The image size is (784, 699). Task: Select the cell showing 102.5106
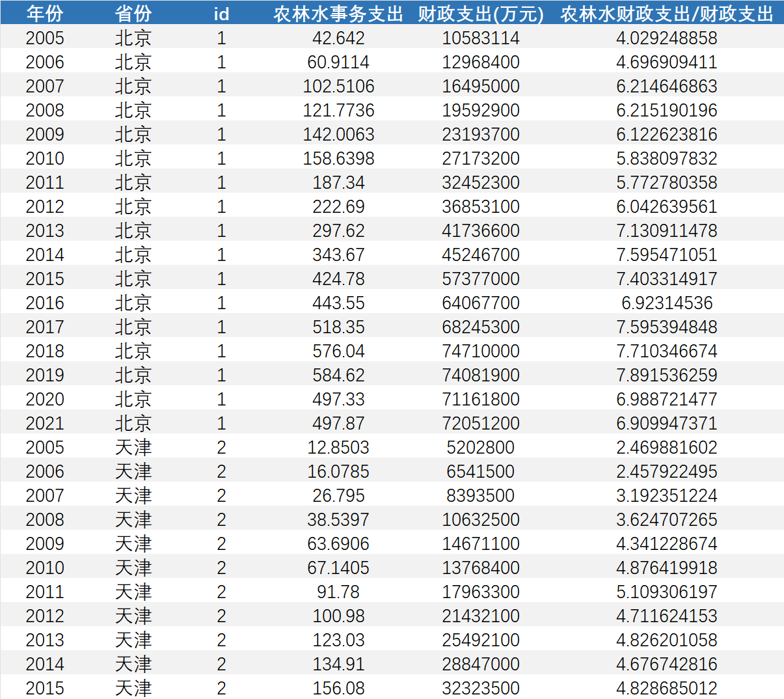(x=338, y=87)
